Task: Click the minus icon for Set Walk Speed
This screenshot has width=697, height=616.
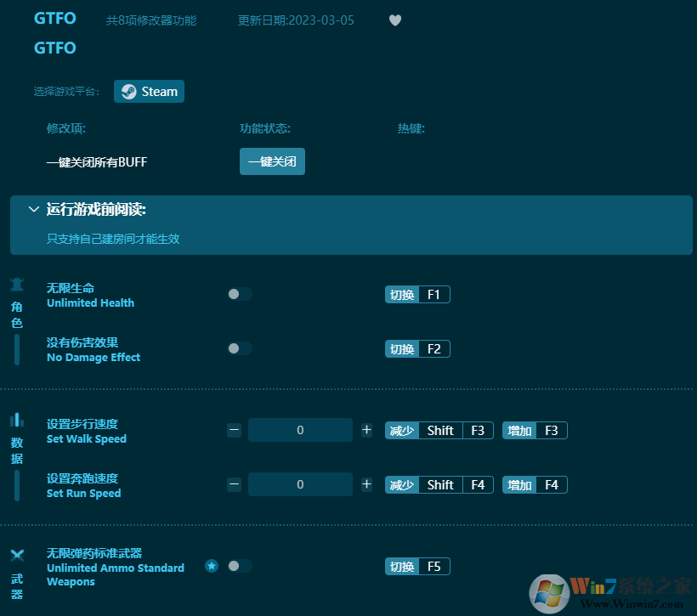Action: 235,430
